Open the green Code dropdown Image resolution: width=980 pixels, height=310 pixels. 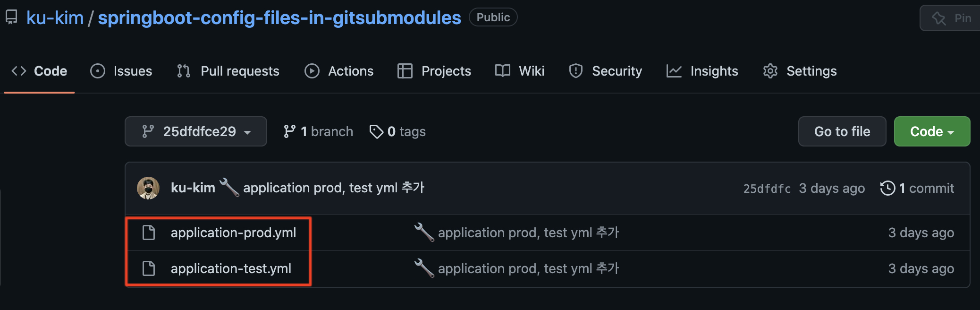click(932, 131)
